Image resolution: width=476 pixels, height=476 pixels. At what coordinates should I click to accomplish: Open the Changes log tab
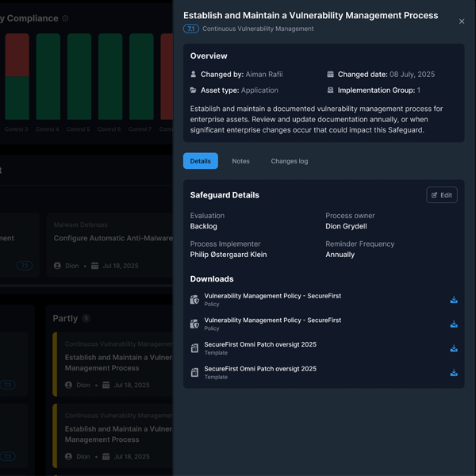coord(289,161)
